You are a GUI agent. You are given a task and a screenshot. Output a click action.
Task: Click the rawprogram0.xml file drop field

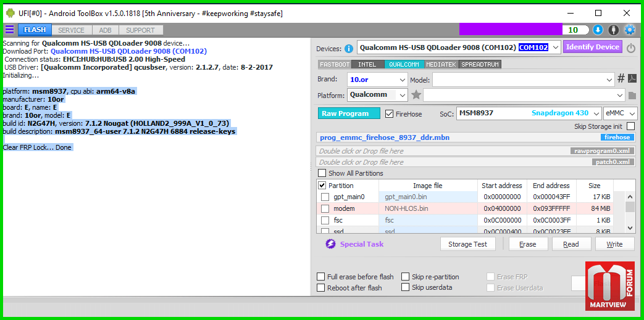tap(476, 151)
